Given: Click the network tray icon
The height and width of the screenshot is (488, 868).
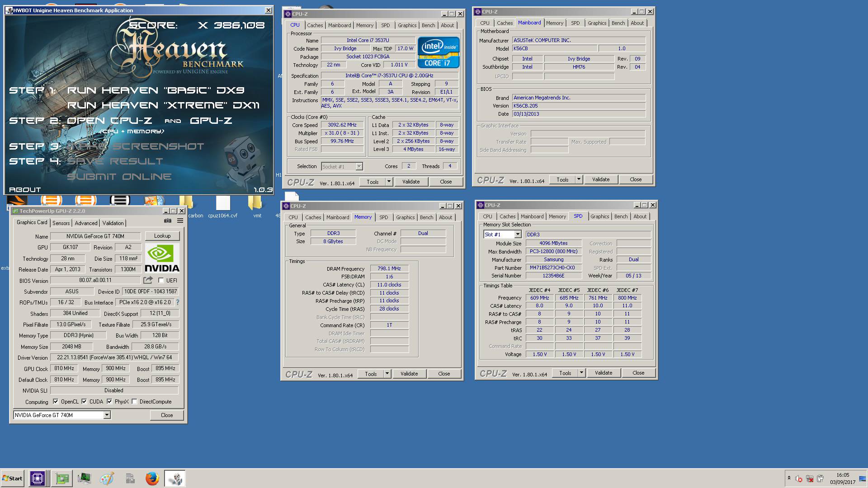Looking at the screenshot, I should click(810, 479).
